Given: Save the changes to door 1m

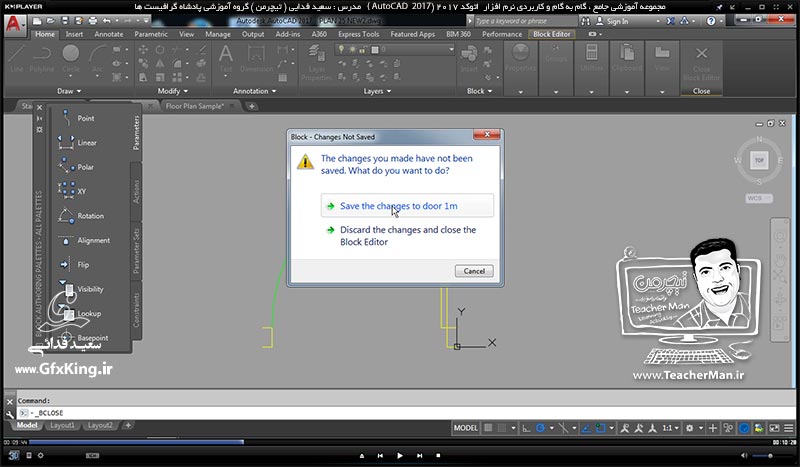Looking at the screenshot, I should tap(407, 206).
